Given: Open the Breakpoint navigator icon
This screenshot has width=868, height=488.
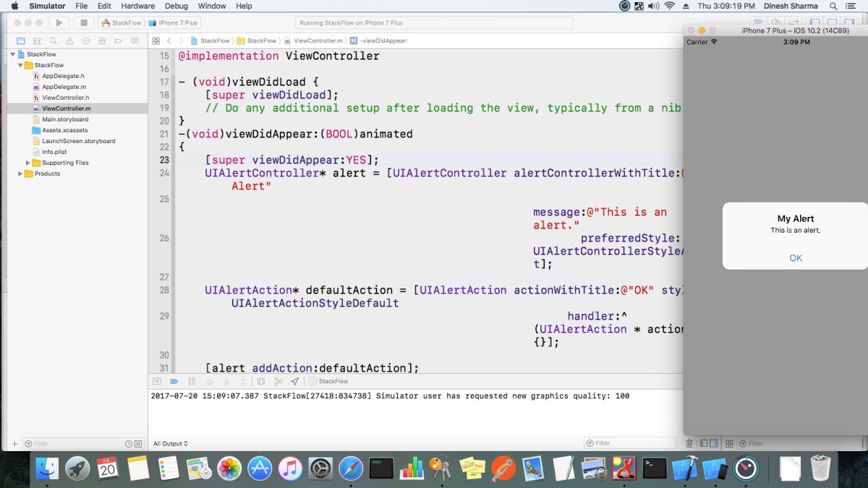Looking at the screenshot, I should point(119,40).
